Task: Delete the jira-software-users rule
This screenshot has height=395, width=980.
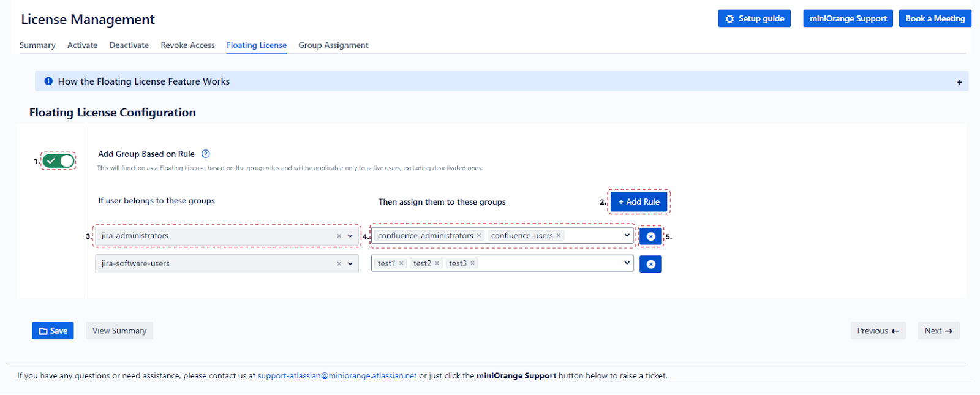Action: click(x=650, y=264)
